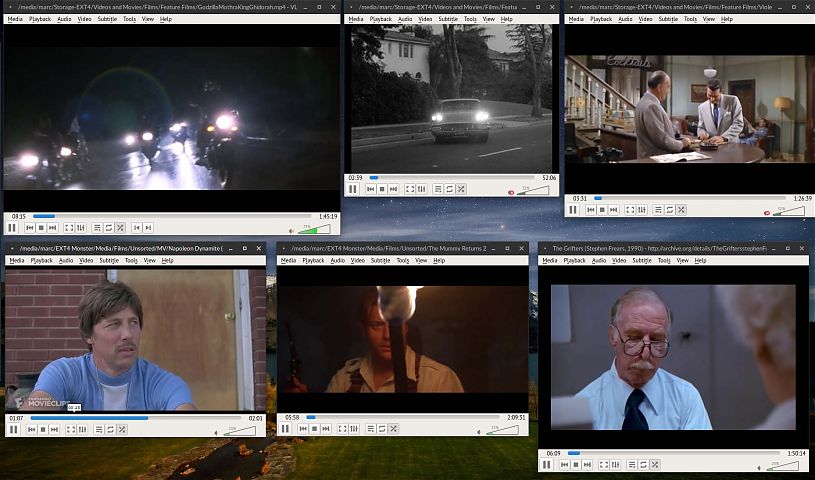Open Tools menu in The Grifters window

(x=664, y=261)
